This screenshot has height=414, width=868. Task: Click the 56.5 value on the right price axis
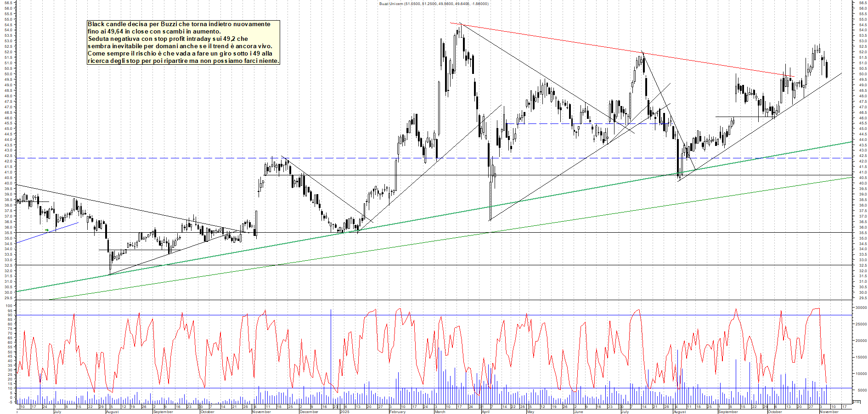[859, 4]
